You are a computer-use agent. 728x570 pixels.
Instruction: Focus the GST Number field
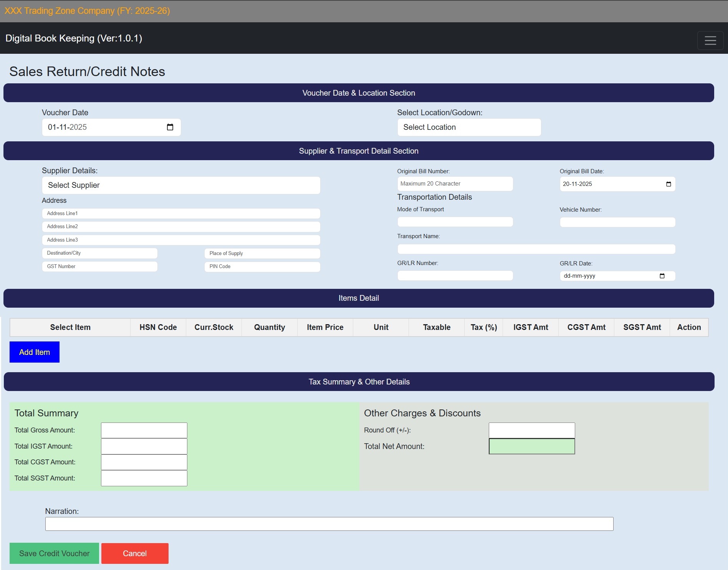point(99,267)
